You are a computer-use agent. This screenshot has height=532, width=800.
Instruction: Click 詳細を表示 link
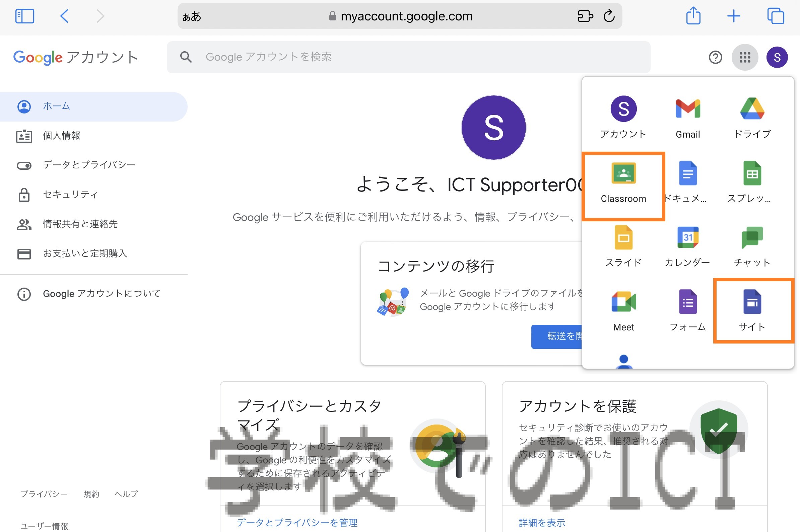coord(542,523)
